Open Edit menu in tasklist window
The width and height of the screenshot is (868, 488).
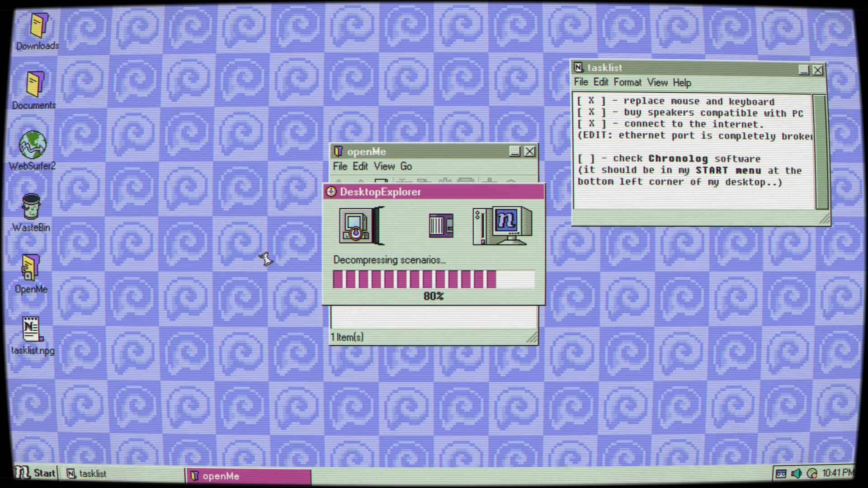click(601, 82)
